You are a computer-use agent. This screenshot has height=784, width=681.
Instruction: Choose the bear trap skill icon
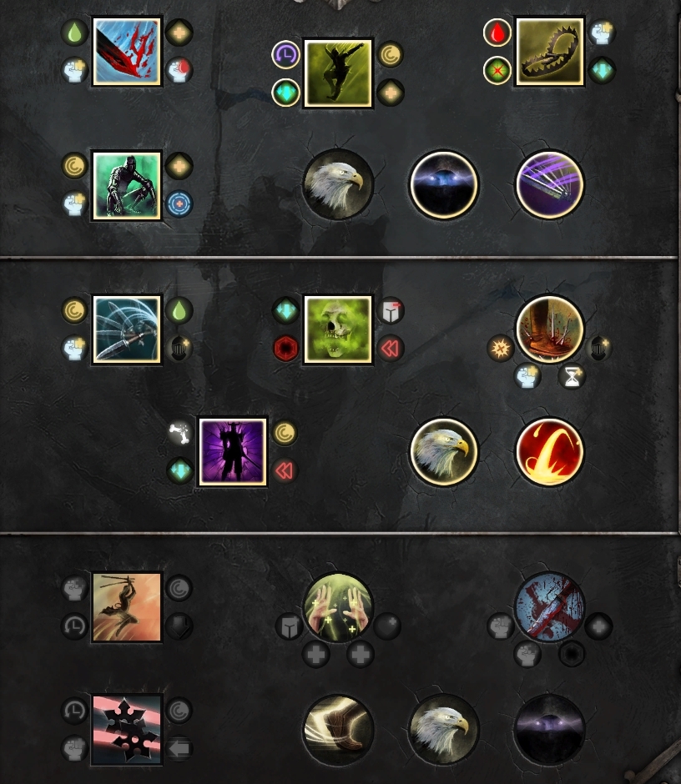[550, 52]
